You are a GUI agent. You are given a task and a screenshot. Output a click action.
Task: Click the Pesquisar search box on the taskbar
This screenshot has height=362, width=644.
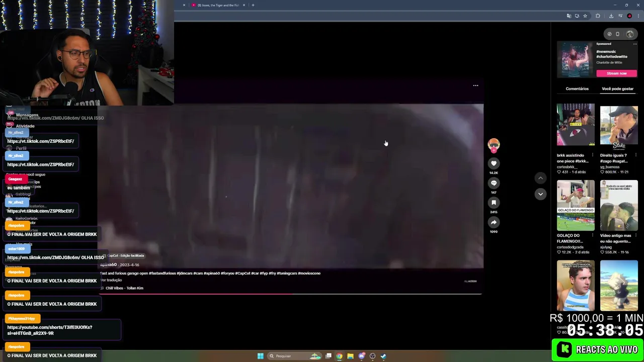(x=294, y=356)
